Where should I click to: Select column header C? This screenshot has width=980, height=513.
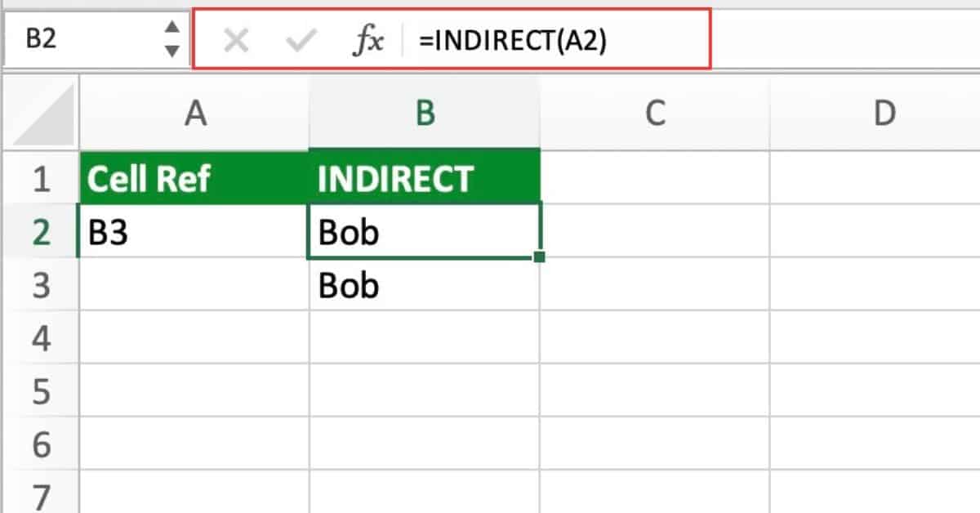(655, 113)
